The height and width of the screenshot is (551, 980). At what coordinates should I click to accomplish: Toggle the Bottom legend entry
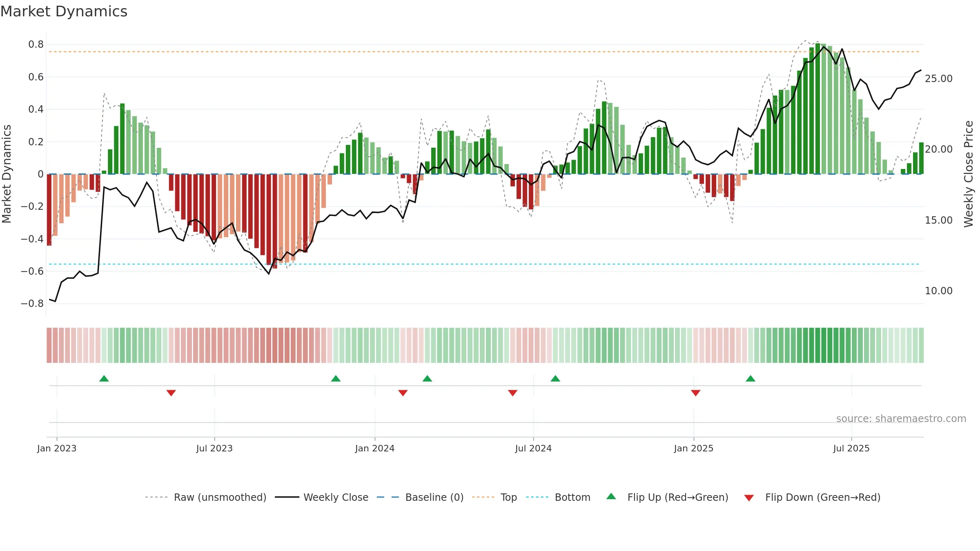pyautogui.click(x=558, y=497)
